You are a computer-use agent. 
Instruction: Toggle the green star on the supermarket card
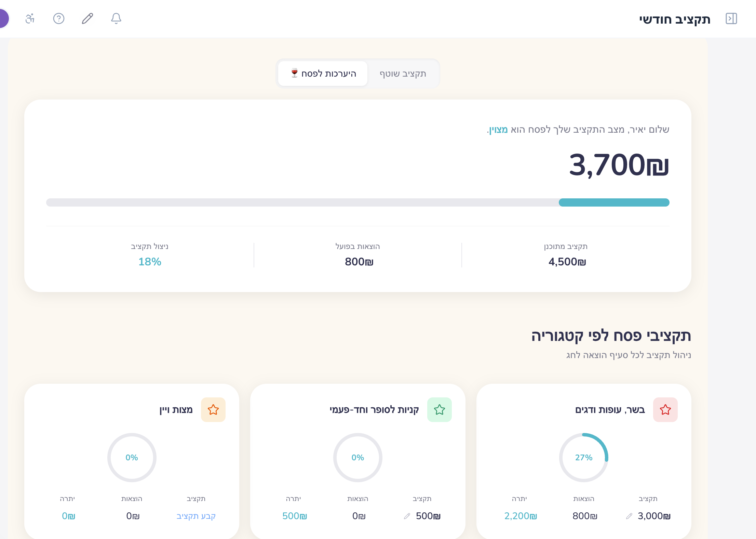[x=440, y=409]
